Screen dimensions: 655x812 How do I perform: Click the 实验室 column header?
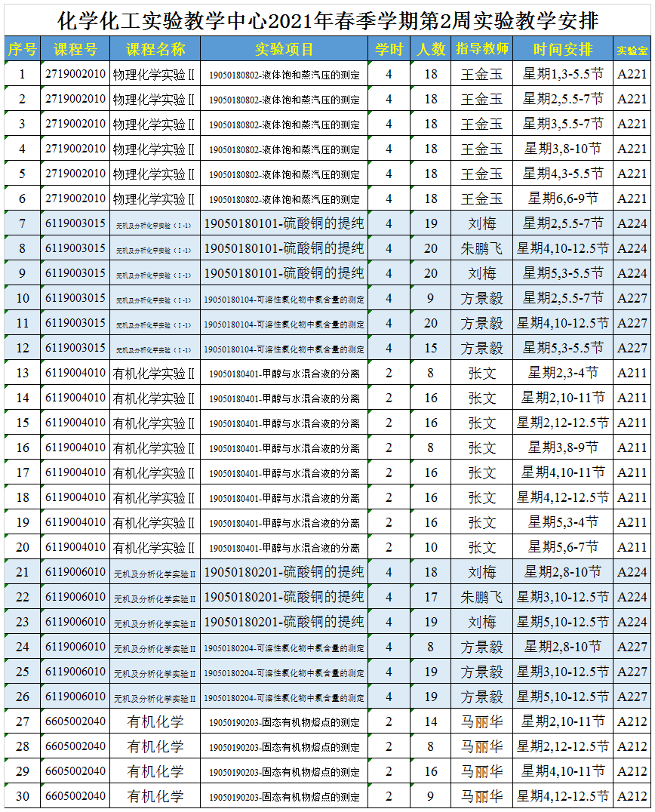coord(632,51)
